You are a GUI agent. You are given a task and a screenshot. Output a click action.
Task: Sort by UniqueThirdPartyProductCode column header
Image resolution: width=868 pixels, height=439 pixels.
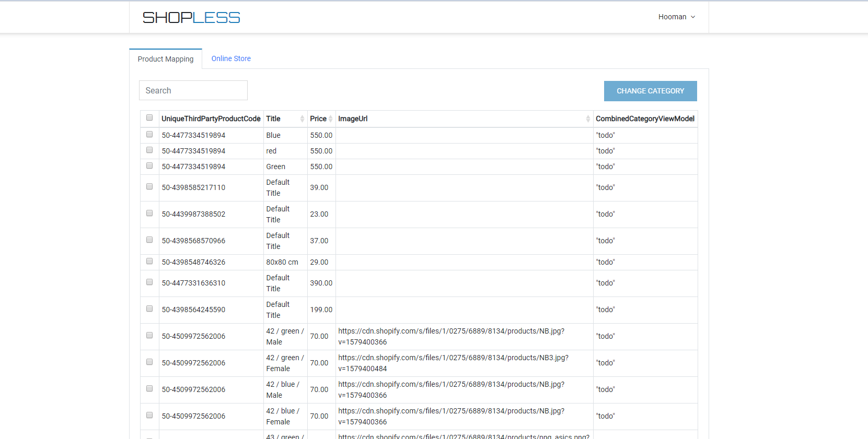point(211,118)
